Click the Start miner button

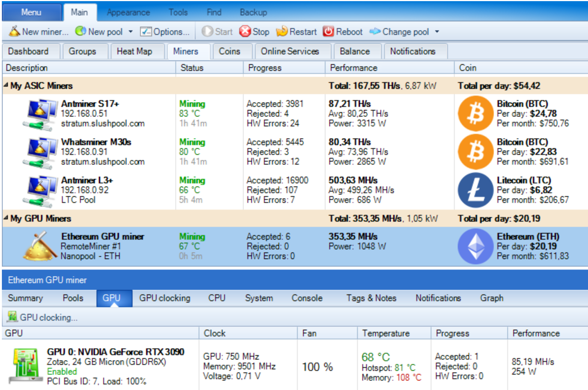pos(217,32)
